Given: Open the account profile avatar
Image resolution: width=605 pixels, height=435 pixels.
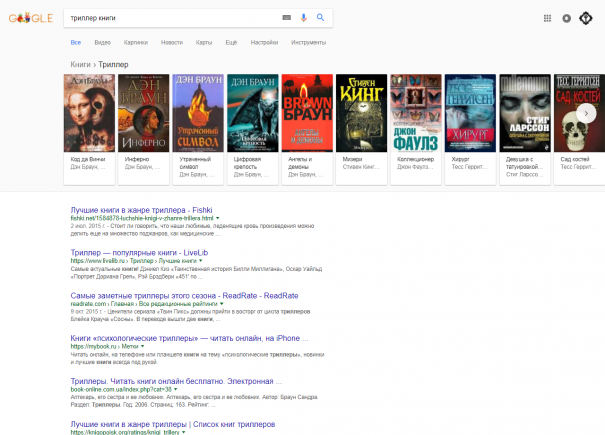Looking at the screenshot, I should tap(589, 18).
